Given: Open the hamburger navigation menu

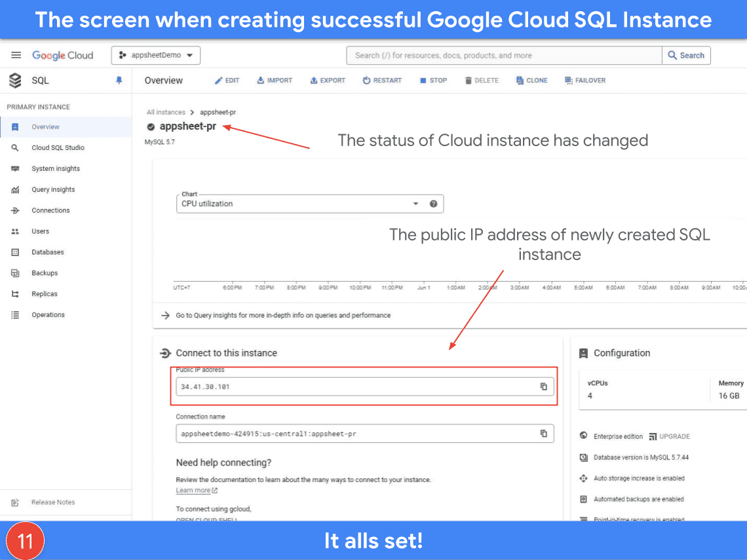Looking at the screenshot, I should (16, 56).
